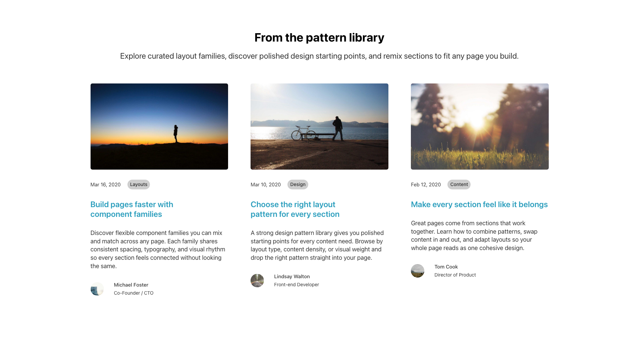Viewport: 644px width, 362px height.
Task: Open 'Make every section feel like it belongs'
Action: (479, 204)
